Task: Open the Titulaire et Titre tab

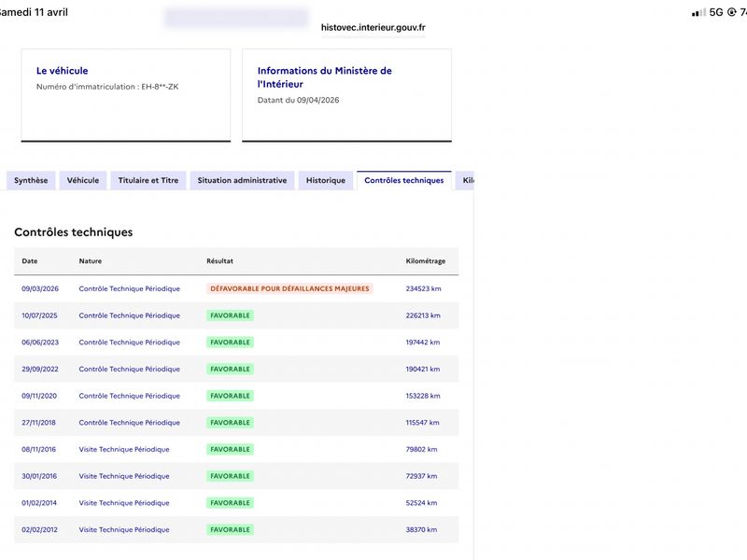Action: click(148, 180)
